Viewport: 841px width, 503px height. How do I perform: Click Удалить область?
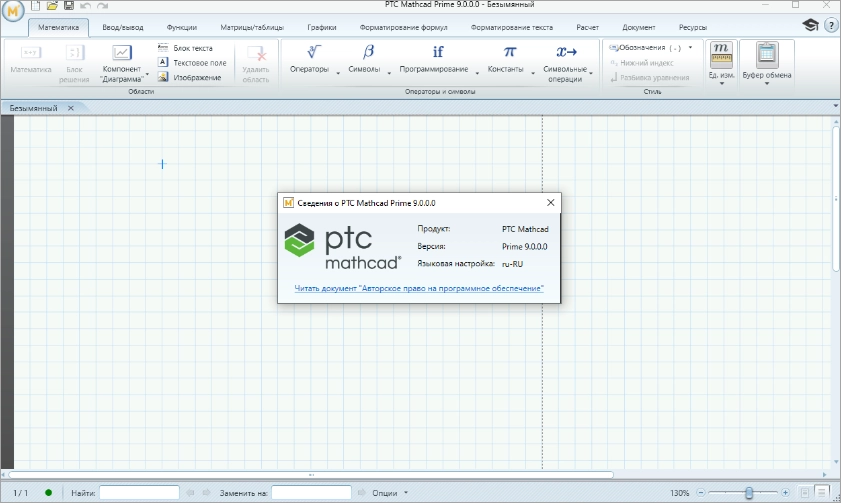[256, 64]
